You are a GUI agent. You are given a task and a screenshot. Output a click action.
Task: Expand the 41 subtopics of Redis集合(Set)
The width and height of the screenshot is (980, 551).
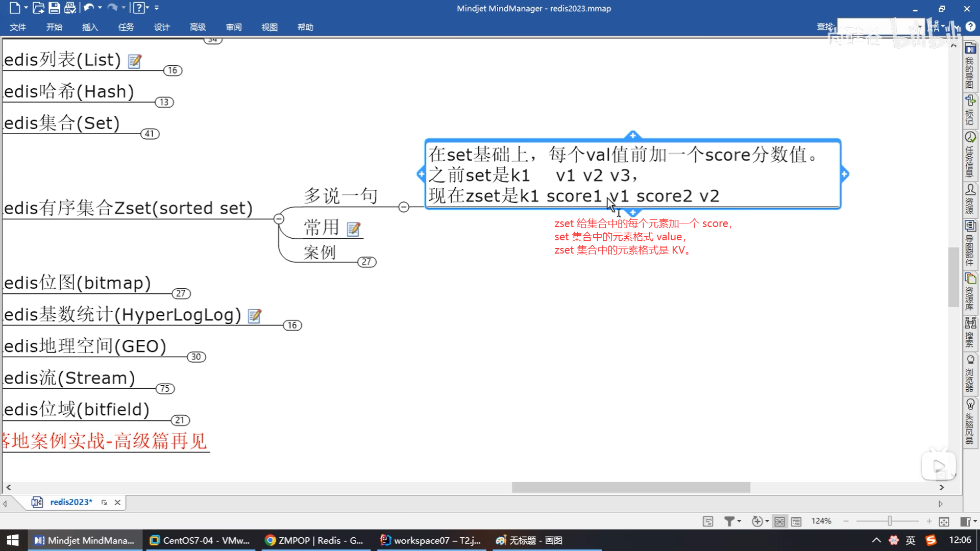pyautogui.click(x=150, y=134)
